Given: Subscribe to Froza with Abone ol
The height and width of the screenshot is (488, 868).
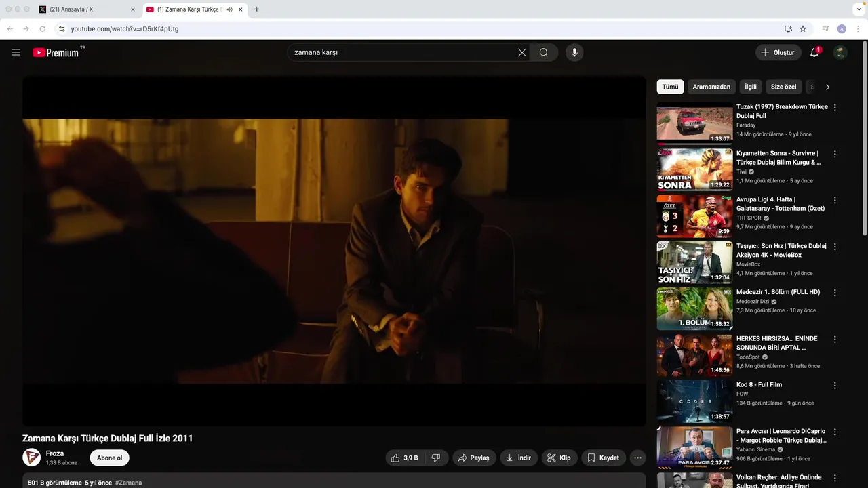Looking at the screenshot, I should (x=109, y=457).
